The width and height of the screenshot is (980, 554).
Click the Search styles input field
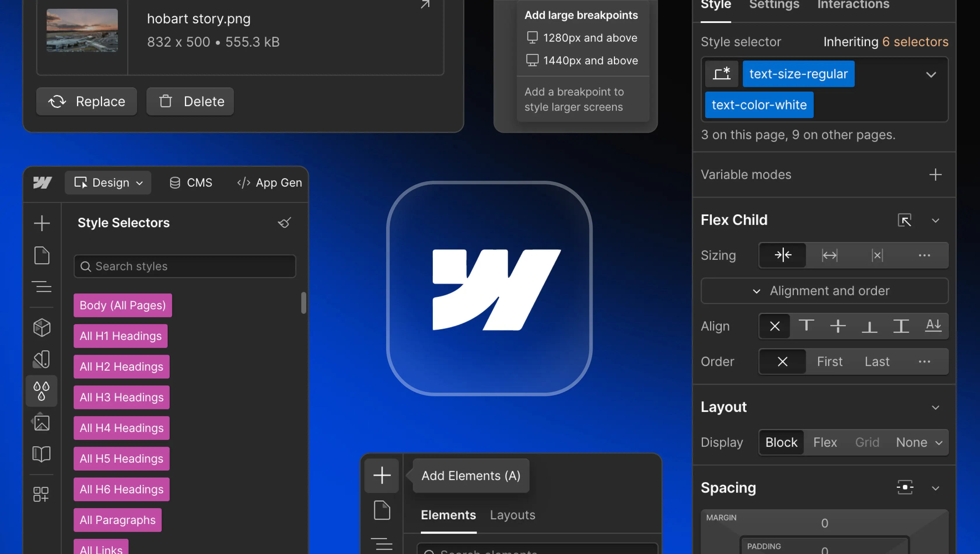[185, 266]
